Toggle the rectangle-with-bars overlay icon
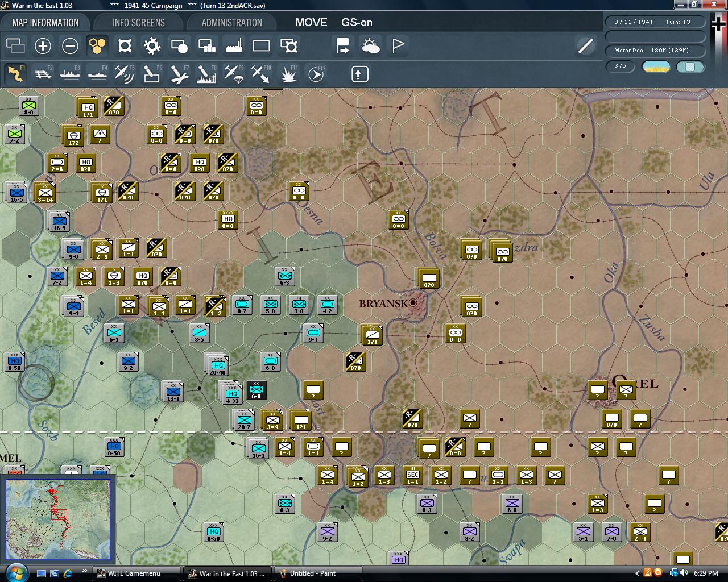This screenshot has width=728, height=582. [206, 45]
